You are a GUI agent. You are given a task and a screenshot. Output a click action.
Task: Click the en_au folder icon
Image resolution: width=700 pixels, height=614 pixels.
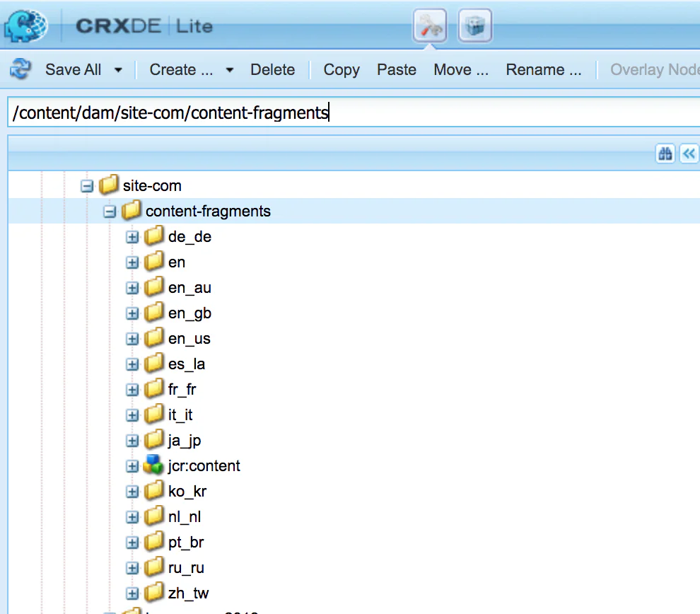(x=154, y=286)
